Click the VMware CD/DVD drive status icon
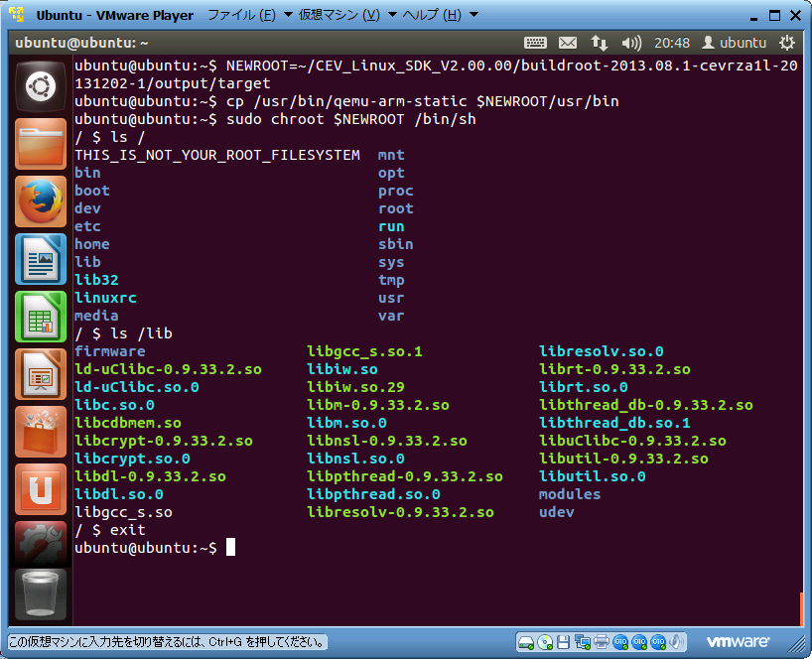 545,642
